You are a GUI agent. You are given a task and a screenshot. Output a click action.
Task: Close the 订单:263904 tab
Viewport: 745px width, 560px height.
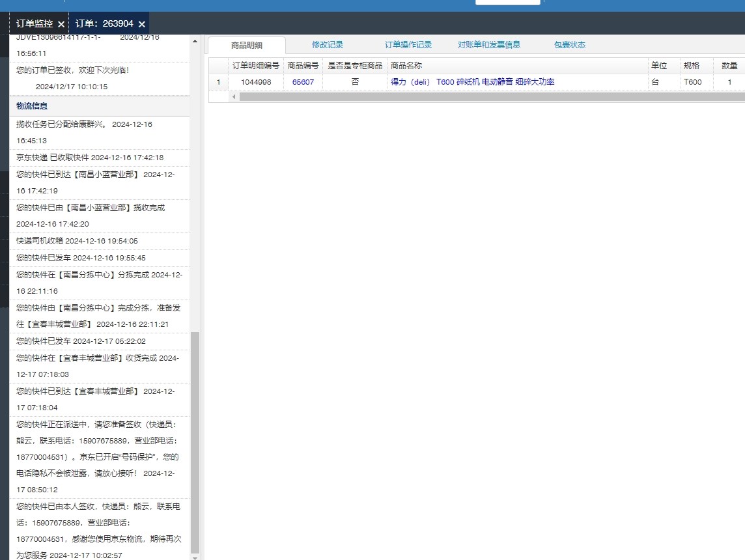point(141,24)
